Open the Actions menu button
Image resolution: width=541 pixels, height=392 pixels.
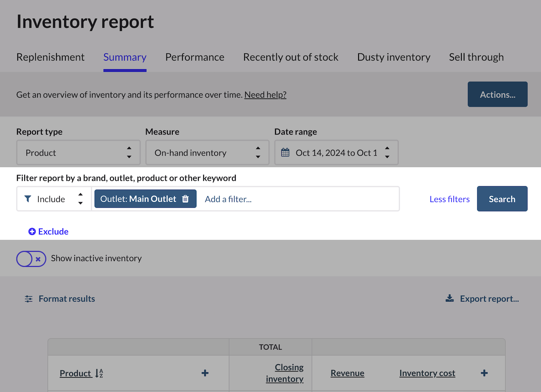pos(497,94)
